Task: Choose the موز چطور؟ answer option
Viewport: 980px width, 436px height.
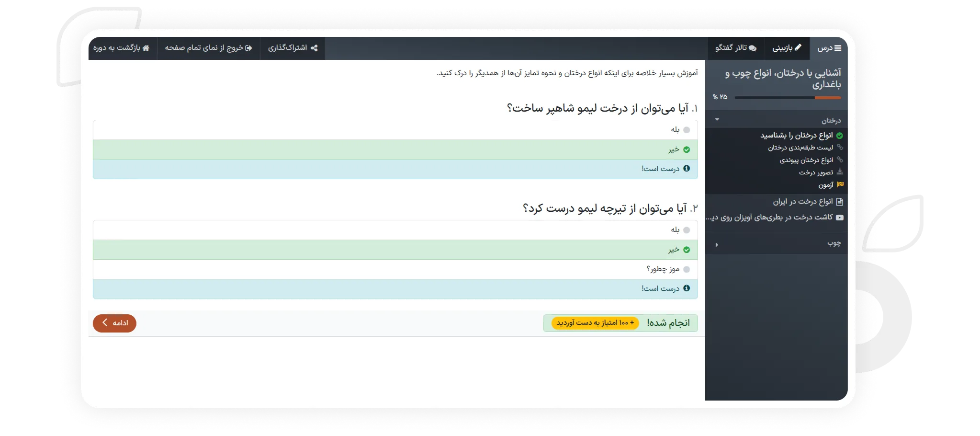Action: tap(687, 269)
